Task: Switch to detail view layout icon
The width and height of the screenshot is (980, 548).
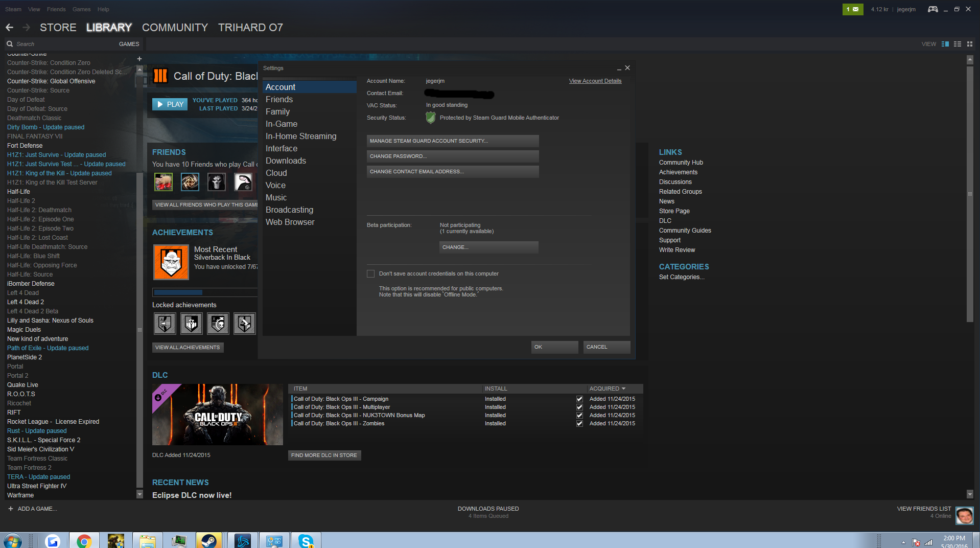Action: coord(945,44)
